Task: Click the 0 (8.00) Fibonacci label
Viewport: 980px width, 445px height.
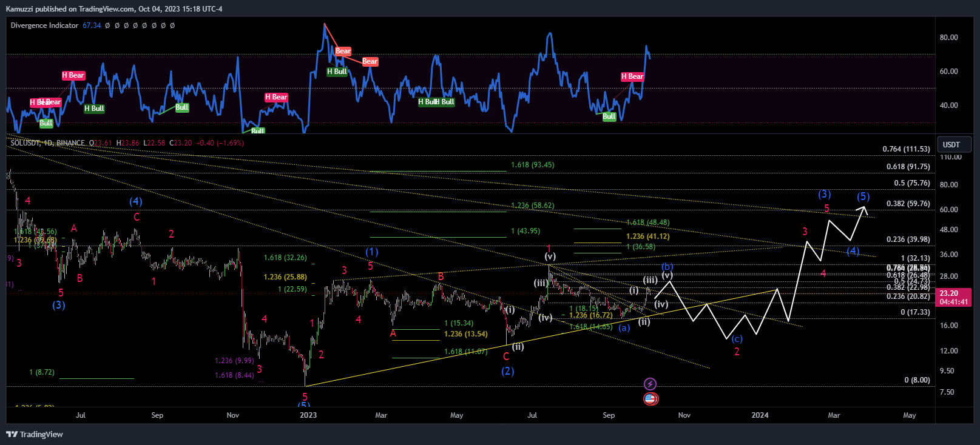Action: pos(917,380)
